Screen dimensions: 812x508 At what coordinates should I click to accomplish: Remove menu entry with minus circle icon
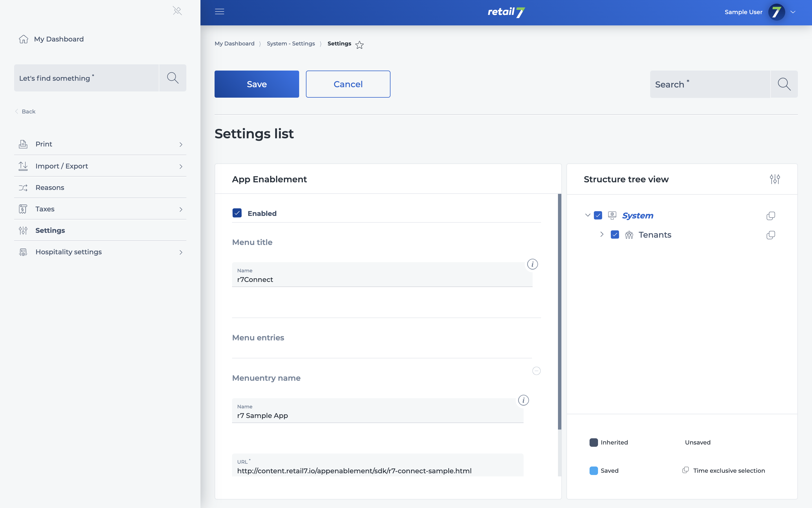click(537, 371)
